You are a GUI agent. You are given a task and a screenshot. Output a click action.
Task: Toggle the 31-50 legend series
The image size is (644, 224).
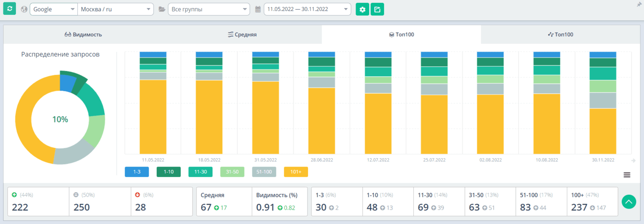click(x=233, y=172)
